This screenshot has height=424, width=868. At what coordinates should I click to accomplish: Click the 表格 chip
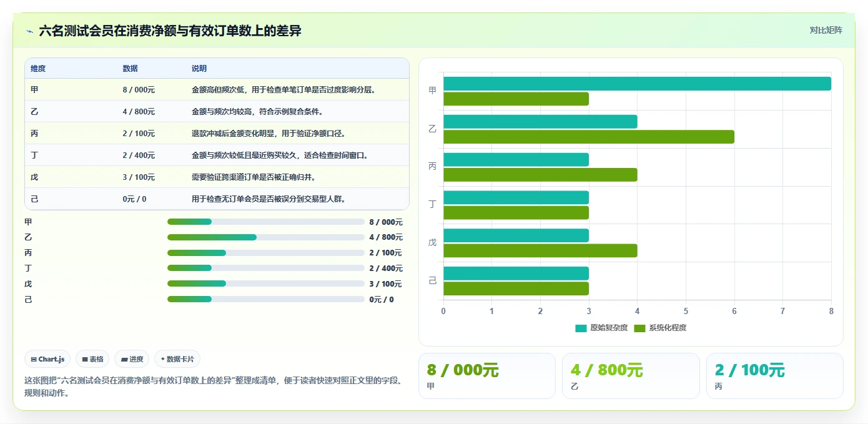(92, 359)
